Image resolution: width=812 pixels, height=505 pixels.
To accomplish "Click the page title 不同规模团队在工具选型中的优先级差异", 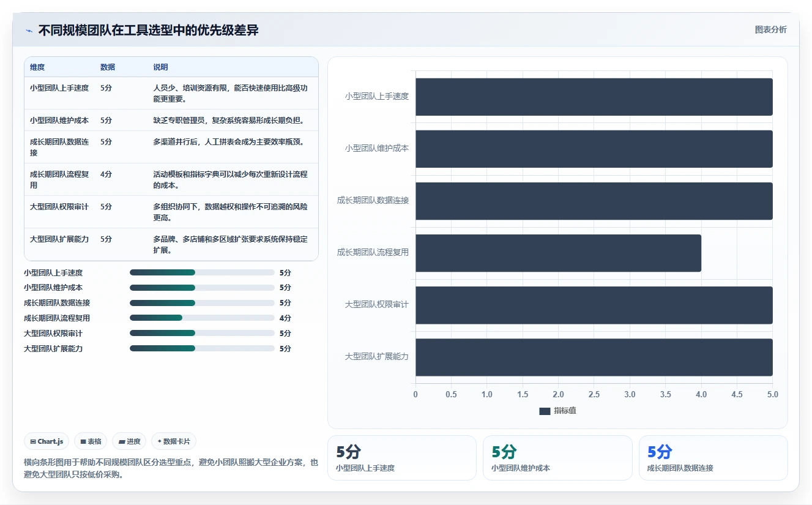I will [149, 30].
